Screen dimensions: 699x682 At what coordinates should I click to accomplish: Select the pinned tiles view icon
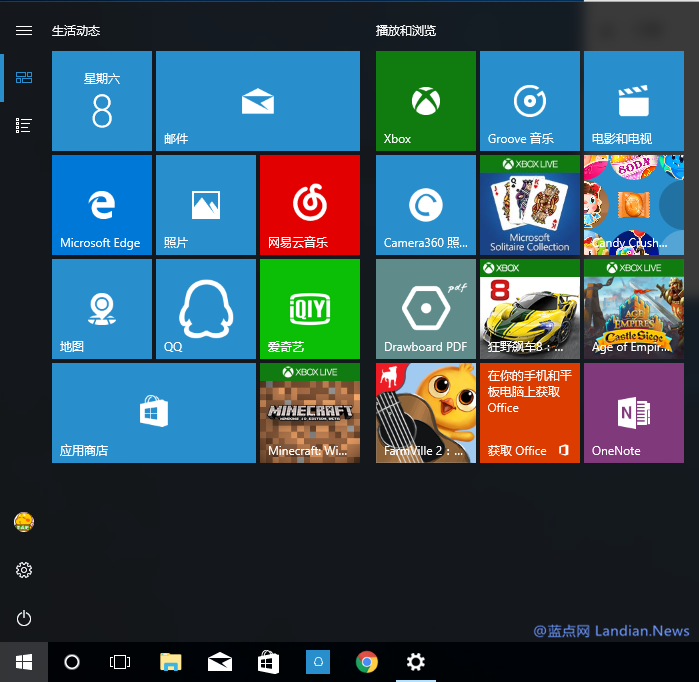pyautogui.click(x=24, y=78)
